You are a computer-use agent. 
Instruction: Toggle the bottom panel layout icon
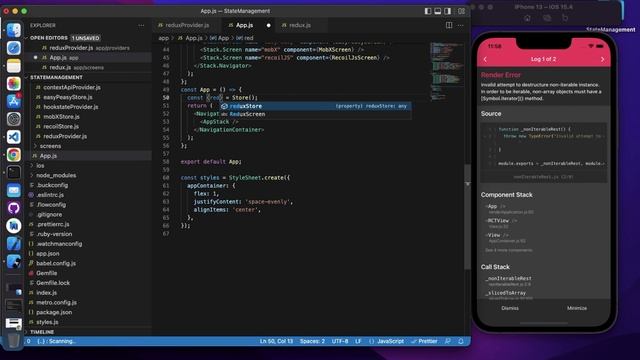point(438,11)
